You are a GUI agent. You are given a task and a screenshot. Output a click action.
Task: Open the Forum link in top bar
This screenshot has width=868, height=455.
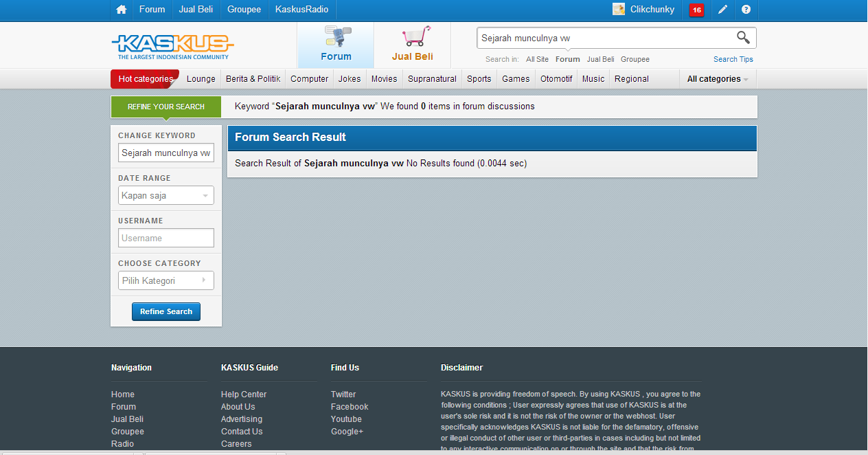point(152,10)
